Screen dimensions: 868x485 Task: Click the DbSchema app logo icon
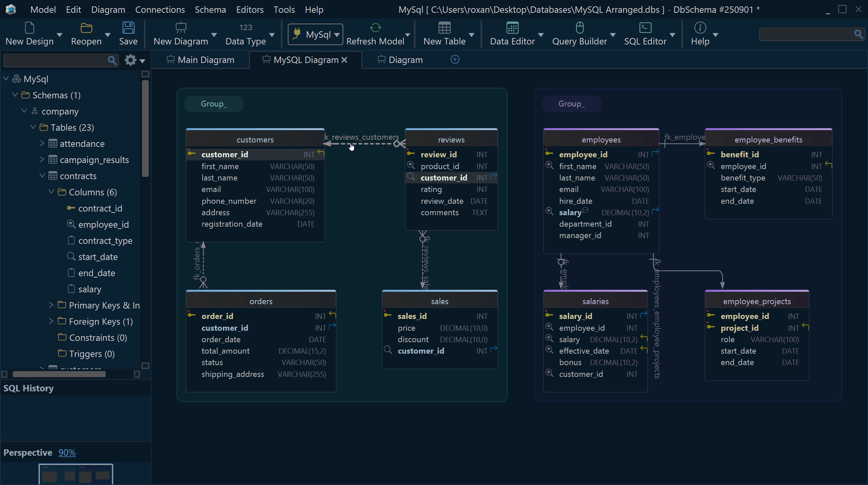(x=10, y=9)
